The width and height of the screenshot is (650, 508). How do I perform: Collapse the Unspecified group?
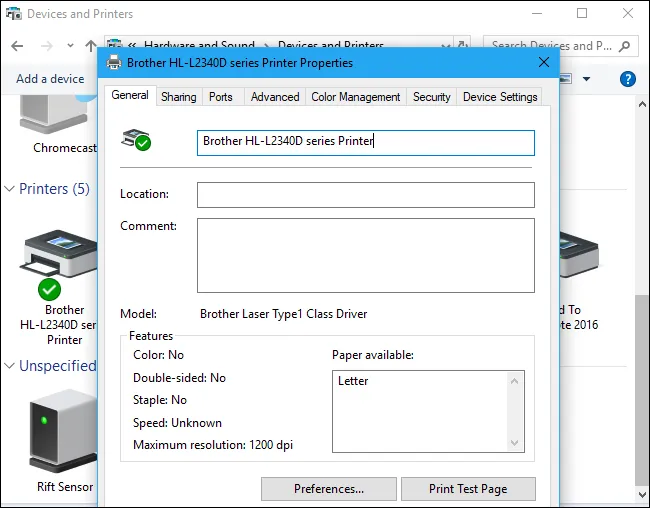9,366
